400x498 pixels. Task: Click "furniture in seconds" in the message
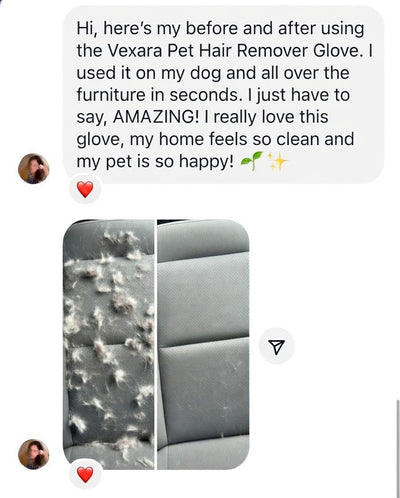coord(158,95)
